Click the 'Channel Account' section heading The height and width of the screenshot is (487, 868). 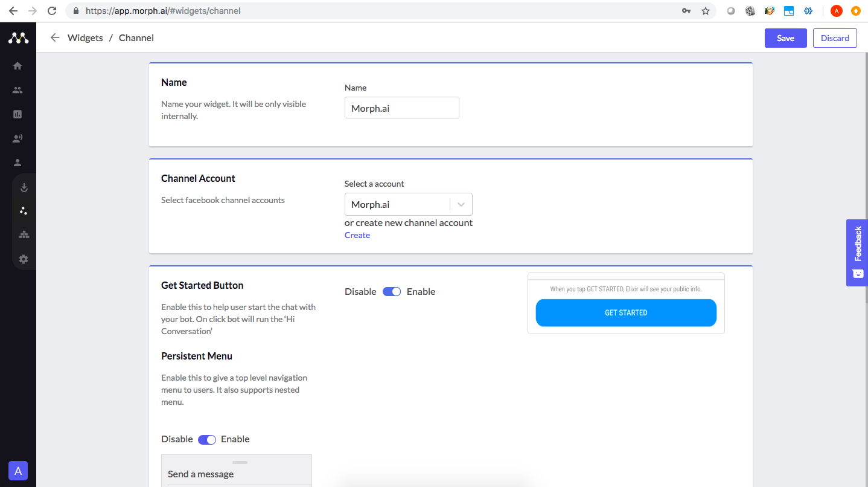tap(198, 178)
